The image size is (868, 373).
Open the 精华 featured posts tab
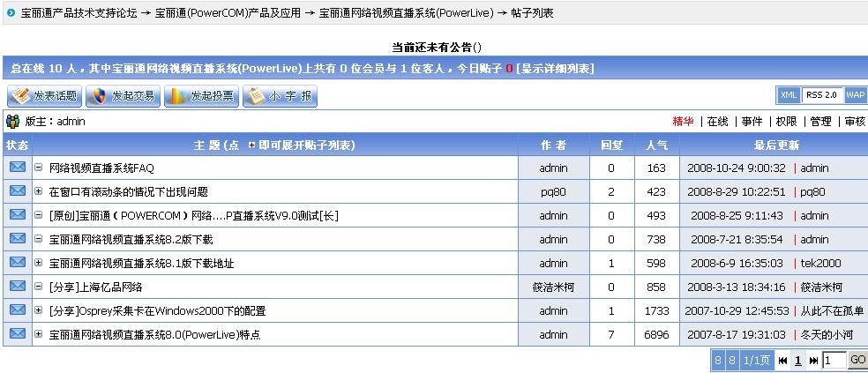pos(683,122)
